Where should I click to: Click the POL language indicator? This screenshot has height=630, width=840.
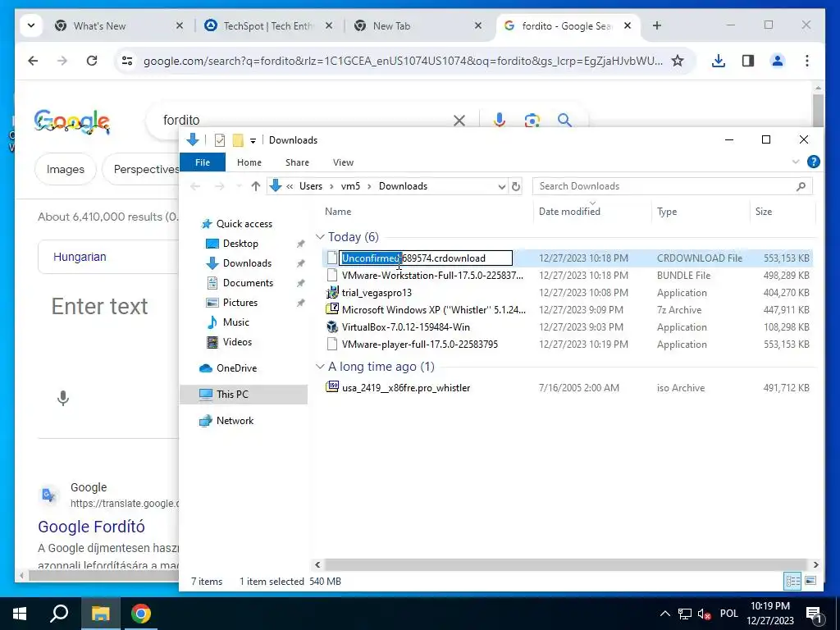pos(728,614)
